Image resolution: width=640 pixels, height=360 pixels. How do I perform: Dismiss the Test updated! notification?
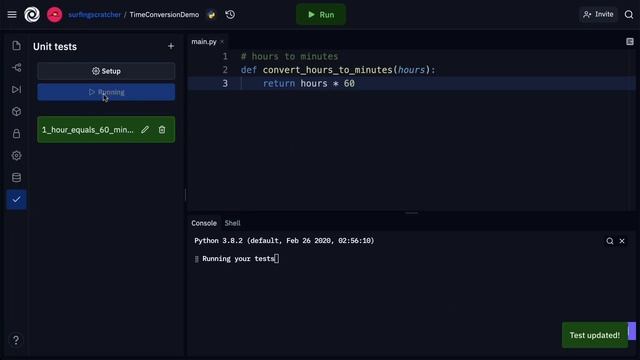tap(595, 335)
